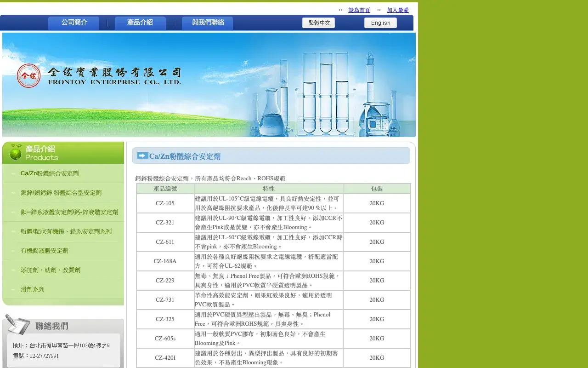588x368 pixels.
Task: Select 鋇-鋅系液體安定劑 sidebar item
Action: point(69,212)
